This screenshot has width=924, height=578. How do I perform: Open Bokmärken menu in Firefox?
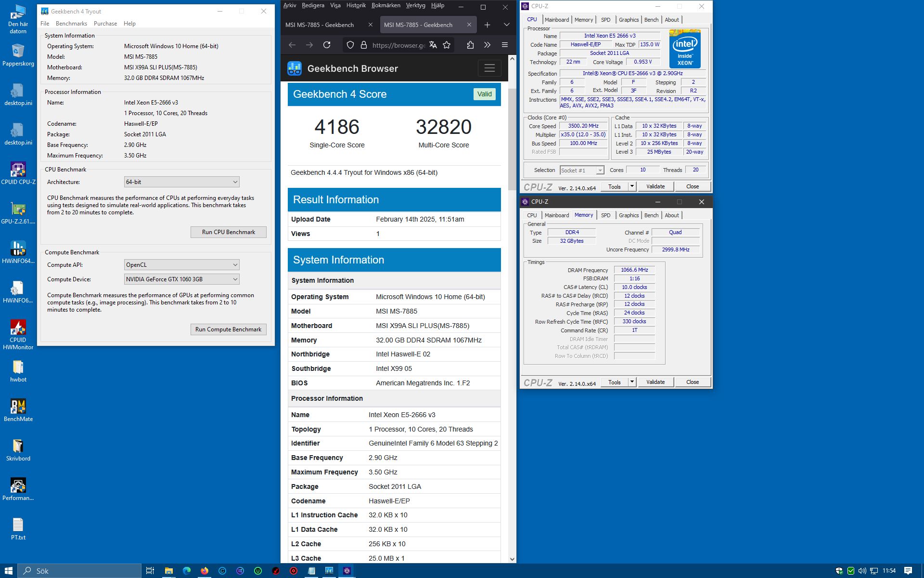386,5
